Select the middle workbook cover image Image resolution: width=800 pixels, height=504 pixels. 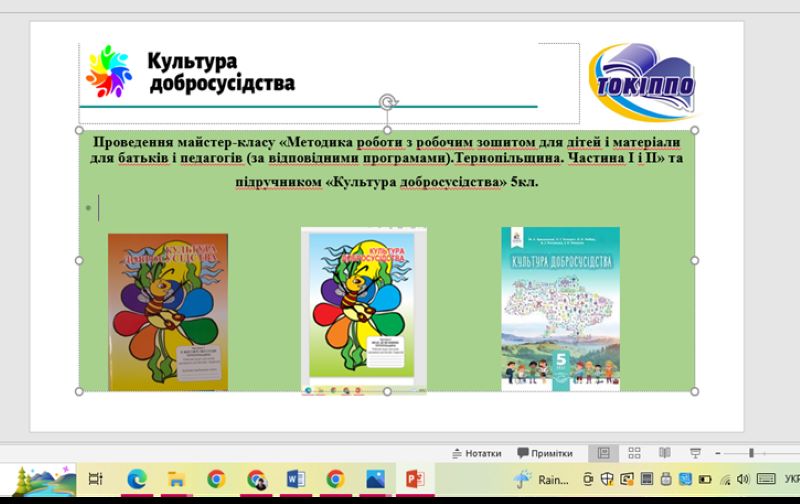click(363, 311)
